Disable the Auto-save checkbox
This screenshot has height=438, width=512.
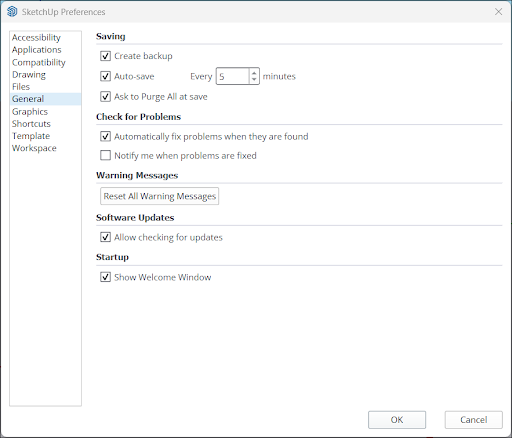pyautogui.click(x=105, y=76)
